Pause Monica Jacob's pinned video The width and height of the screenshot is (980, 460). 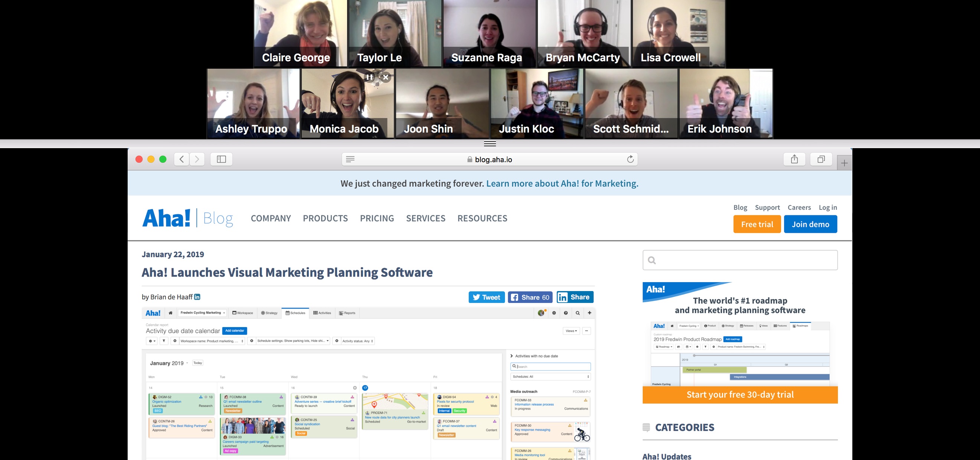pos(369,77)
